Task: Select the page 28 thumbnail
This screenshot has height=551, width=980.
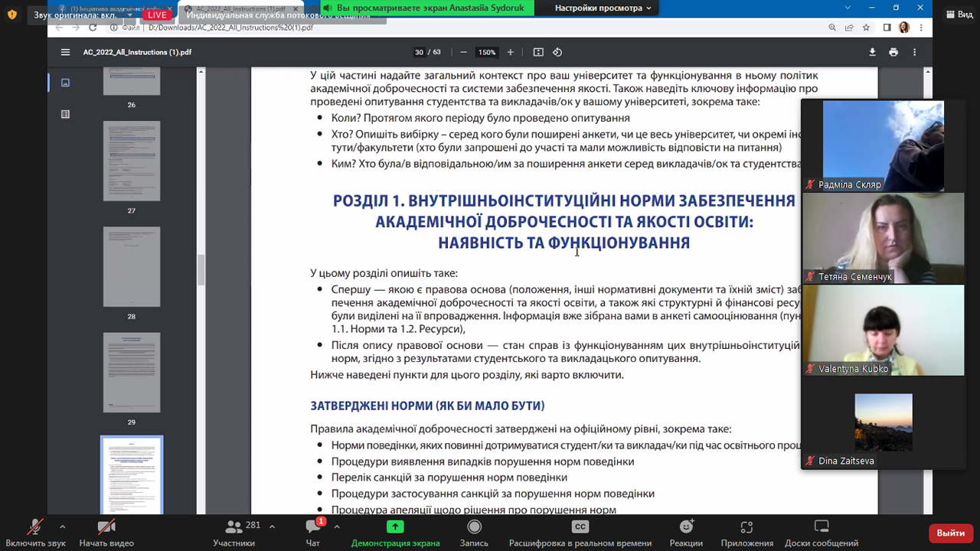Action: tap(132, 267)
